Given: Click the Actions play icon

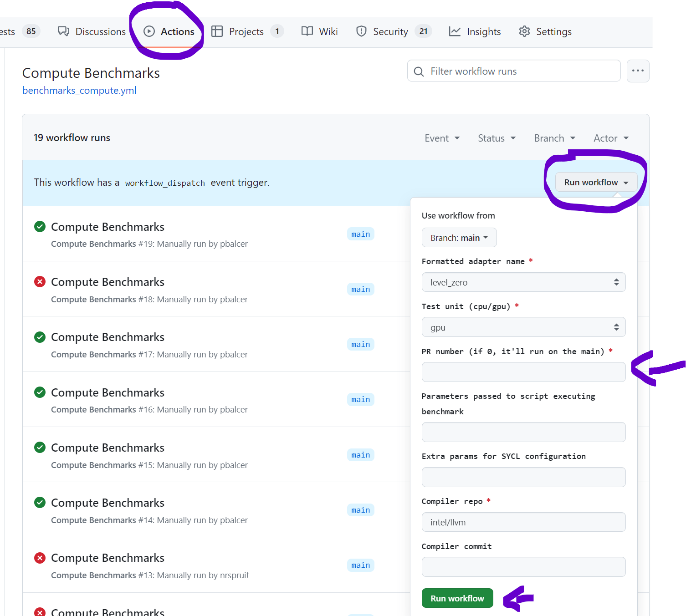Looking at the screenshot, I should click(149, 31).
